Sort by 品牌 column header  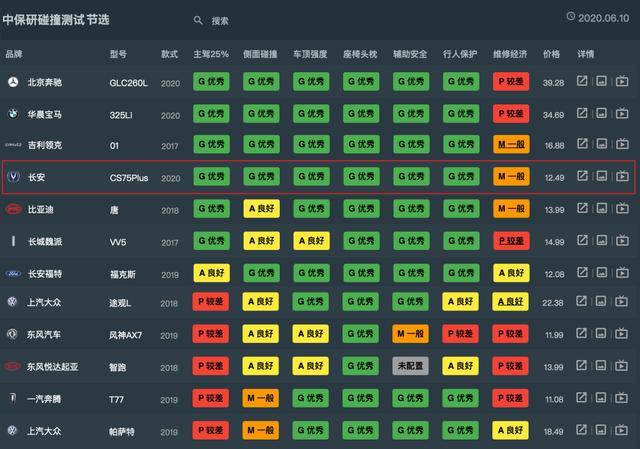(x=14, y=54)
